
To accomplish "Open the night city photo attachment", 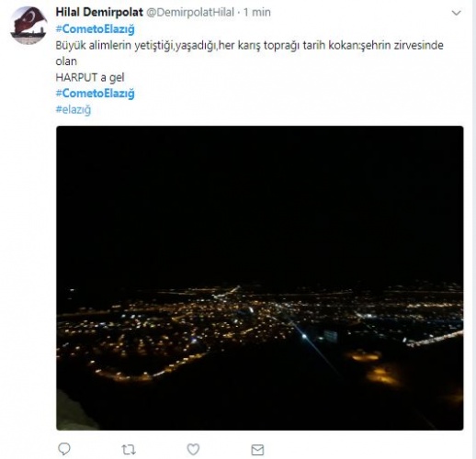I will click(x=260, y=278).
